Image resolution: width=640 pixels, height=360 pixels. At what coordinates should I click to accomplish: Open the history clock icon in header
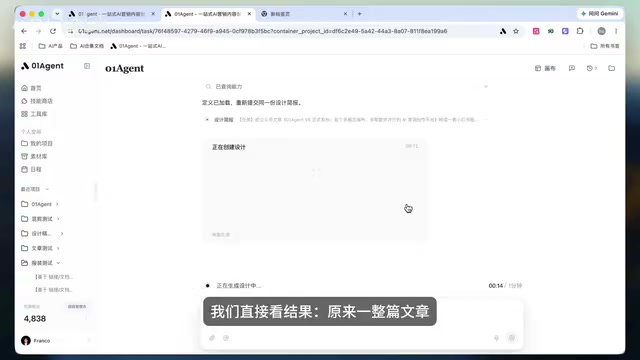tap(590, 68)
